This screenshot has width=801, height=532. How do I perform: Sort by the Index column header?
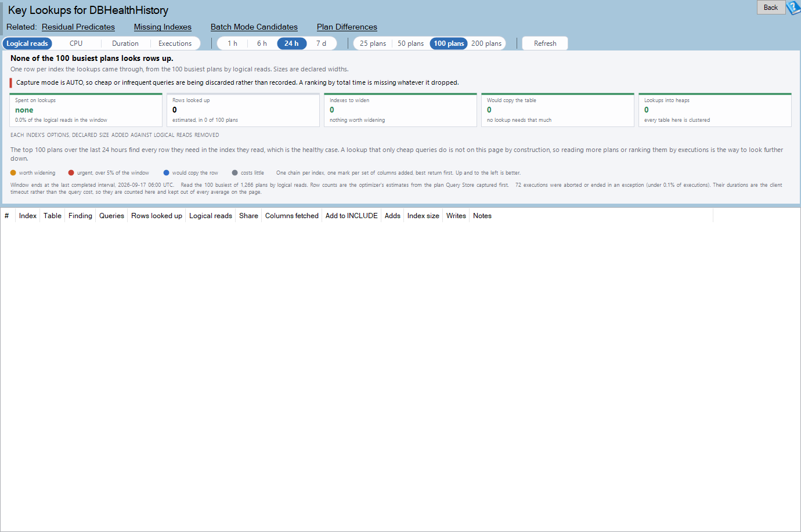[x=28, y=216]
